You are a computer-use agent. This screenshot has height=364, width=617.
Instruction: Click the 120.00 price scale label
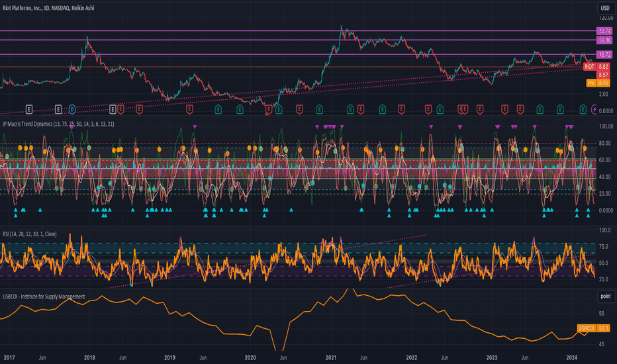(x=606, y=18)
